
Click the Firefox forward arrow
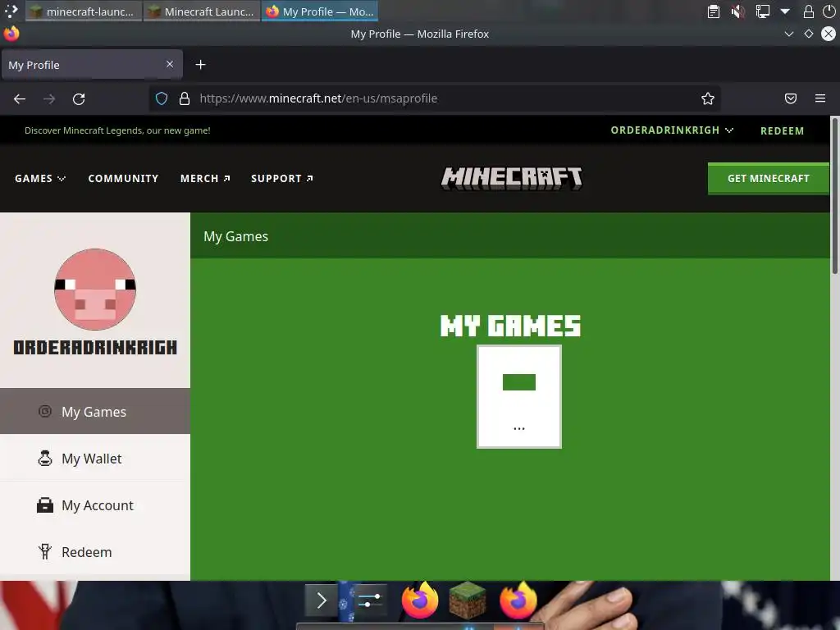pos(49,98)
